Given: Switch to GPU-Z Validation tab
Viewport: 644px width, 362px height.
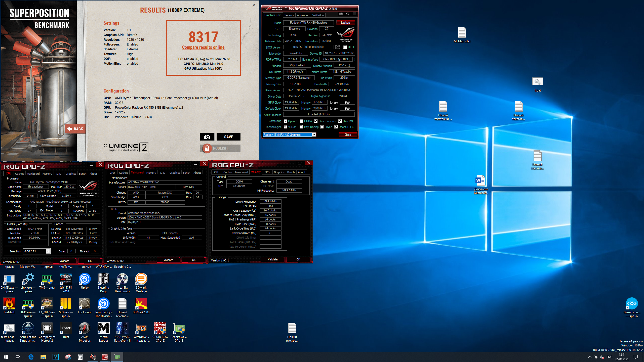Looking at the screenshot, I should pos(318,15).
